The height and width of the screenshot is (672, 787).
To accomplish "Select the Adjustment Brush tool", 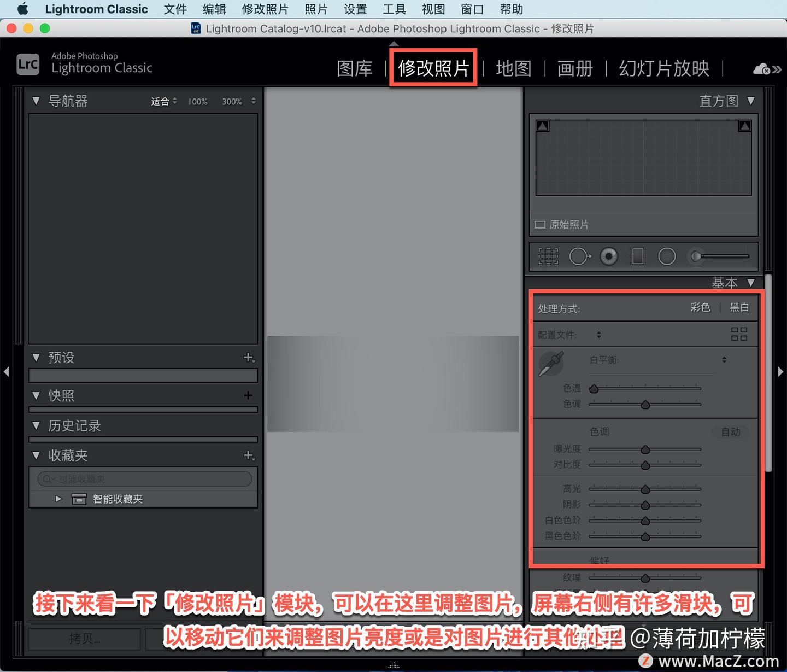I will pyautogui.click(x=718, y=256).
